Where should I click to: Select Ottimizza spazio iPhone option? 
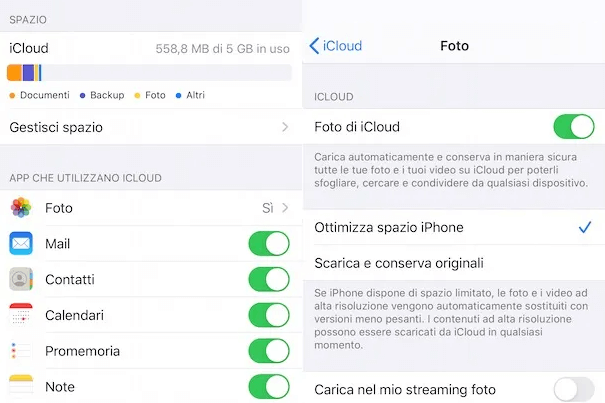click(x=389, y=227)
